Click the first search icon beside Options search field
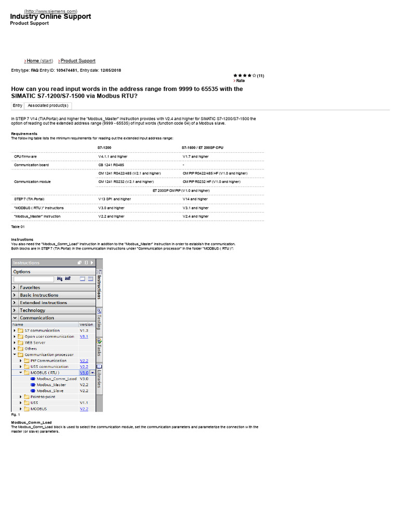This screenshot has width=399, height=532. click(60, 278)
